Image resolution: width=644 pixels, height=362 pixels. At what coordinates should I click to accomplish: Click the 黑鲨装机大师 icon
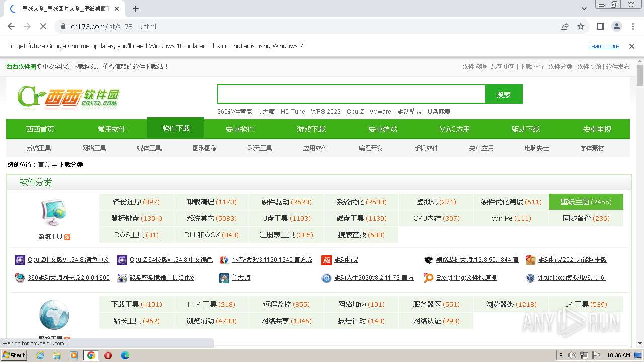click(x=429, y=260)
